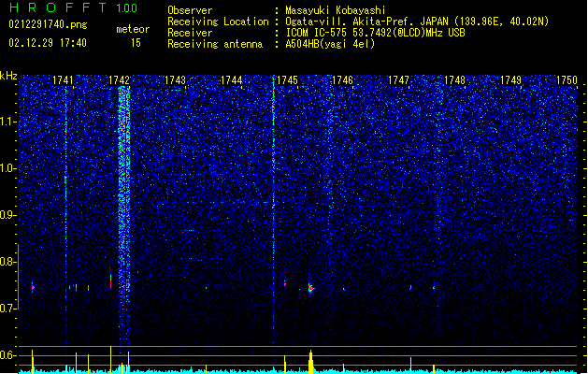Viewport: 588px width, 374px height.
Task: Click the 0.6 kHz frequency axis label
Action: tap(8, 355)
